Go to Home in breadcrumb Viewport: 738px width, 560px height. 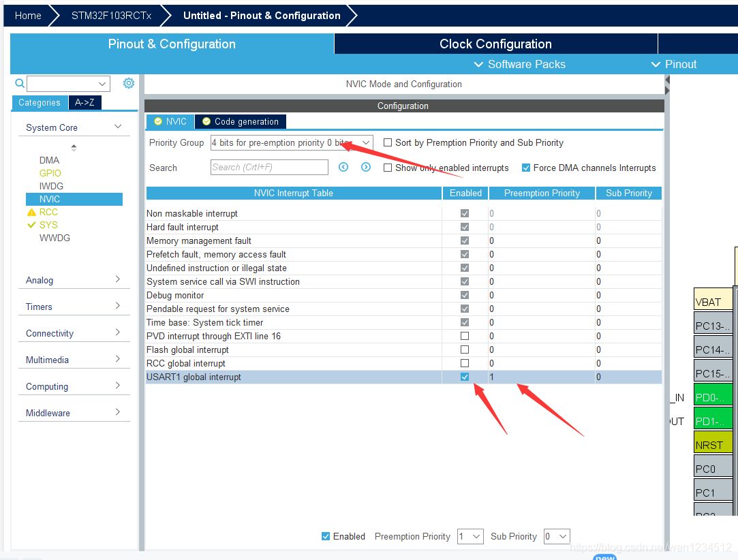(28, 15)
